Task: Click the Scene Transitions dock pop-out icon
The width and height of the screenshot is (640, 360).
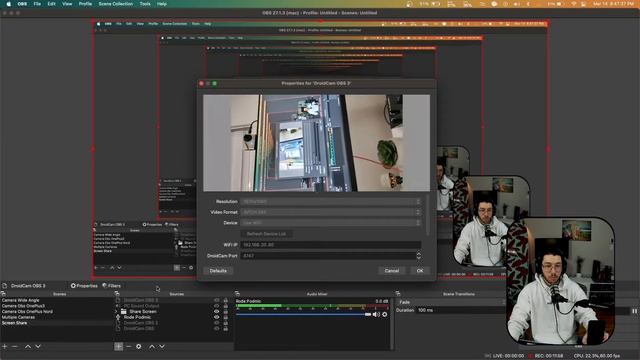Action: (398, 293)
